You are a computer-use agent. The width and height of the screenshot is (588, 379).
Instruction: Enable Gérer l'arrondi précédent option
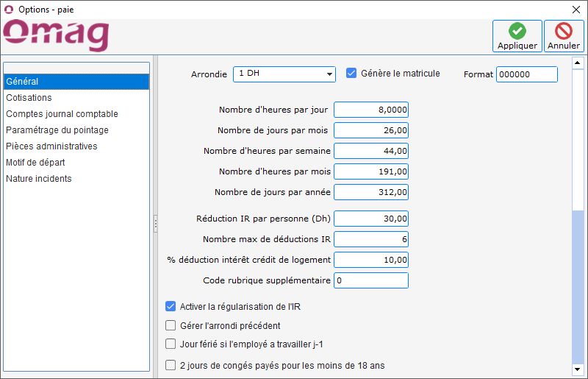171,325
